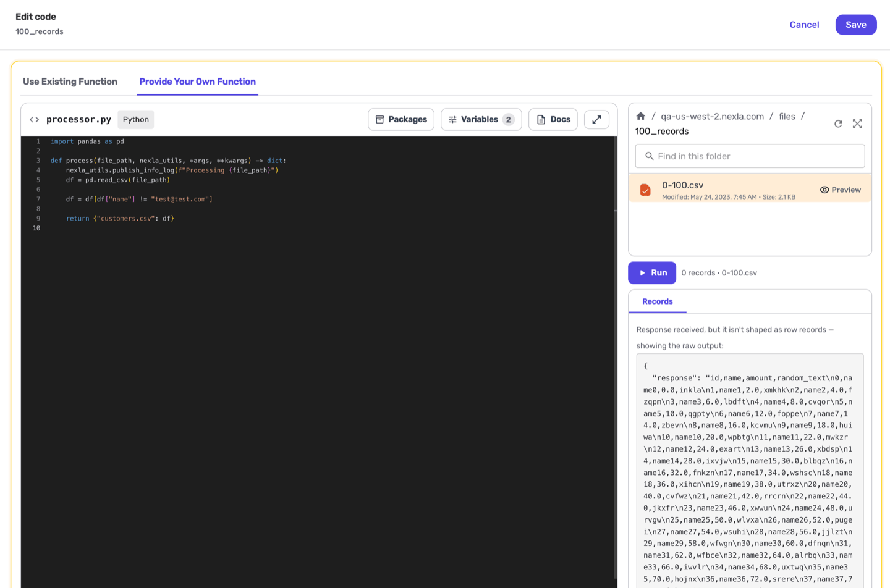
Task: Click the "0 records • 0-100.csv" status text
Action: (x=719, y=272)
